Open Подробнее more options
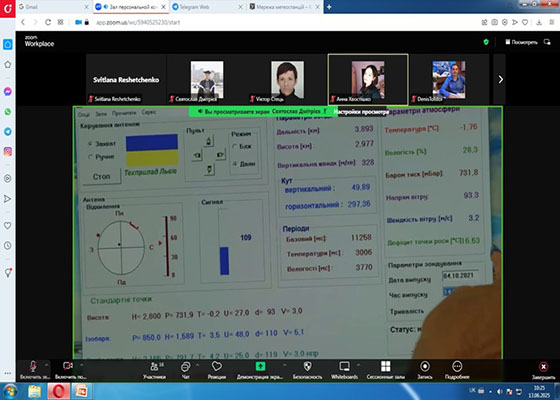This screenshot has width=560, height=400. [x=457, y=370]
